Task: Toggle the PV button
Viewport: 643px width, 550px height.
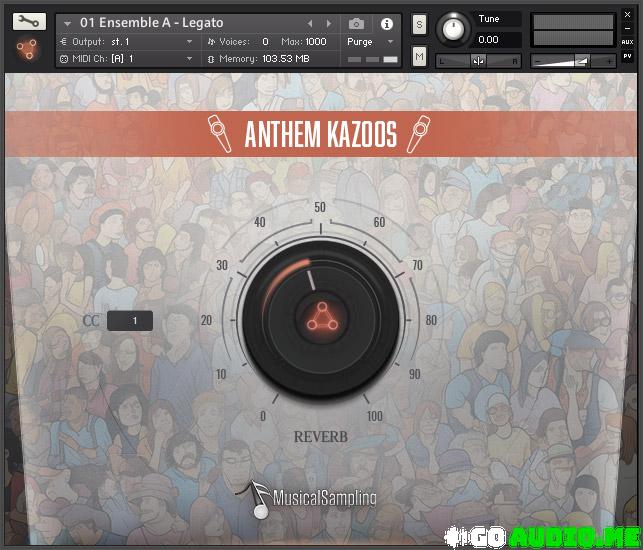Action: click(627, 56)
